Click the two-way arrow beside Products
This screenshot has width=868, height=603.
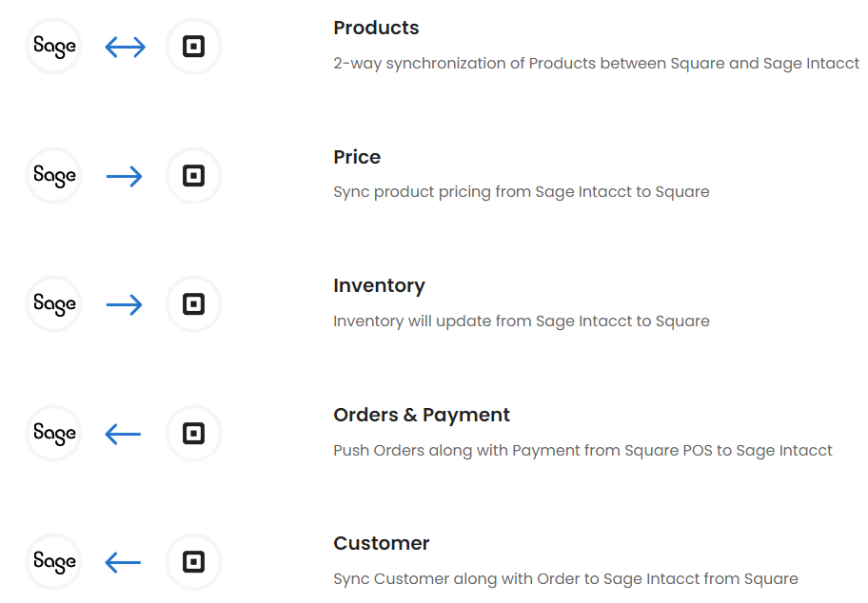pos(125,47)
